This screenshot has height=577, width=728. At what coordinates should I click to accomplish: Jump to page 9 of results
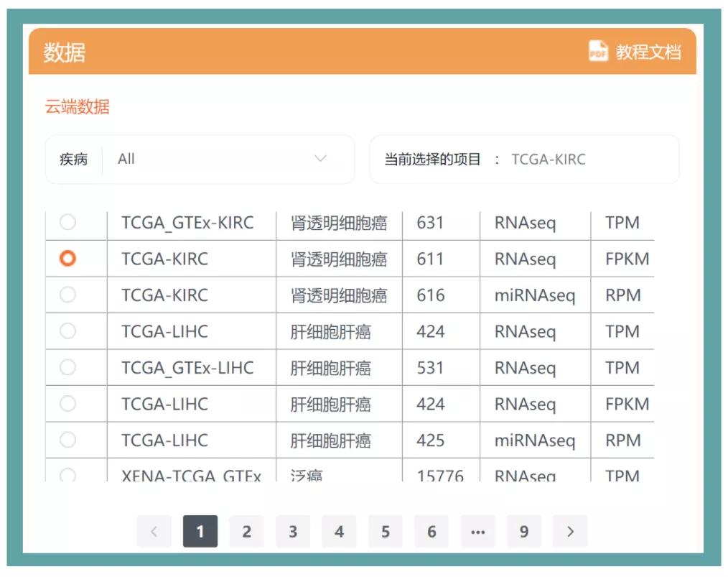pos(523,531)
